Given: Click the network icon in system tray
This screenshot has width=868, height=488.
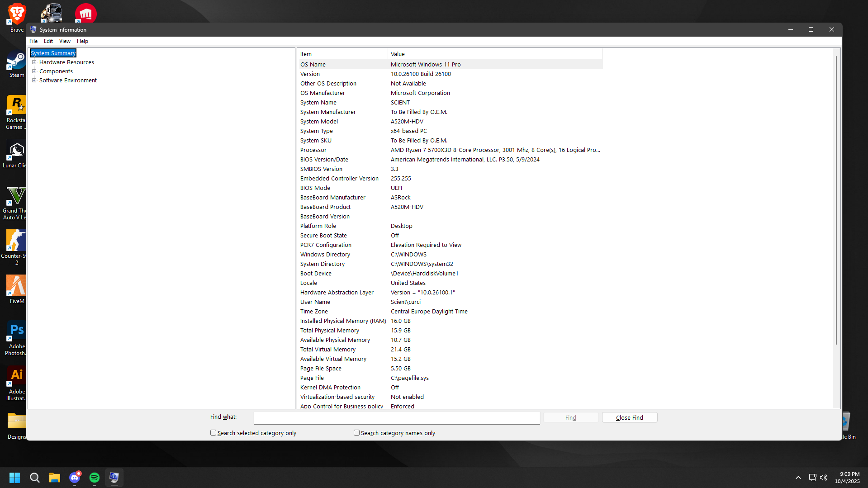Looking at the screenshot, I should tap(812, 478).
